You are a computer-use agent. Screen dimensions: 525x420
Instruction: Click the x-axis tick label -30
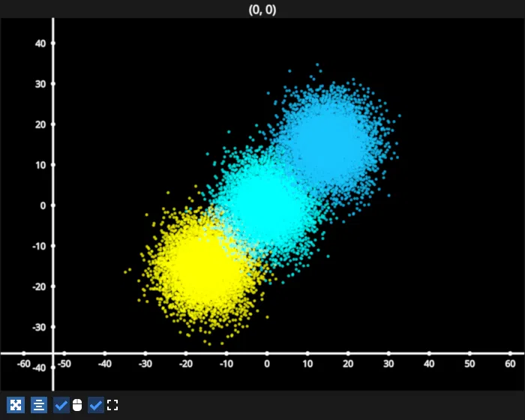click(145, 364)
